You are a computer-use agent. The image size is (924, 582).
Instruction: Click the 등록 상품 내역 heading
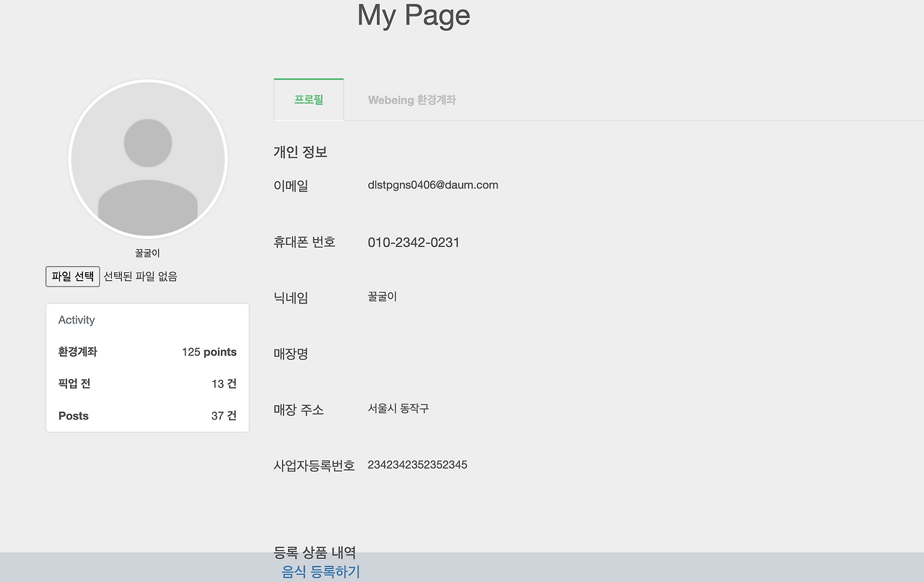316,552
